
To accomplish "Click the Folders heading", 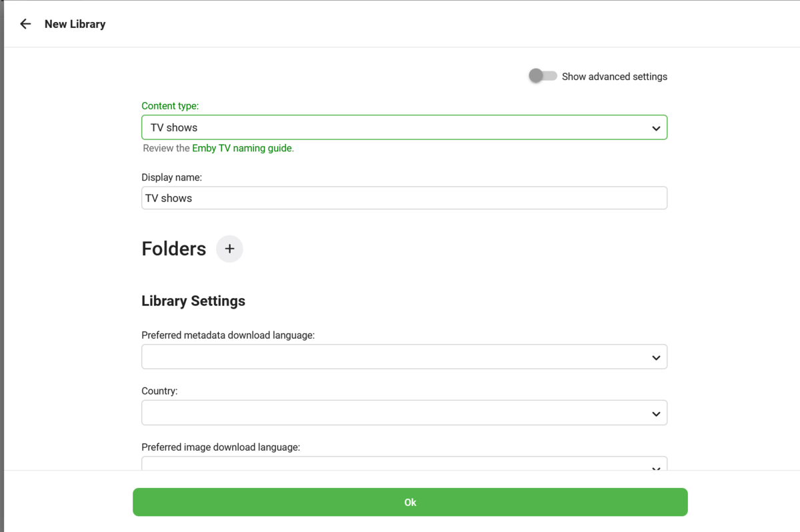I will point(173,249).
